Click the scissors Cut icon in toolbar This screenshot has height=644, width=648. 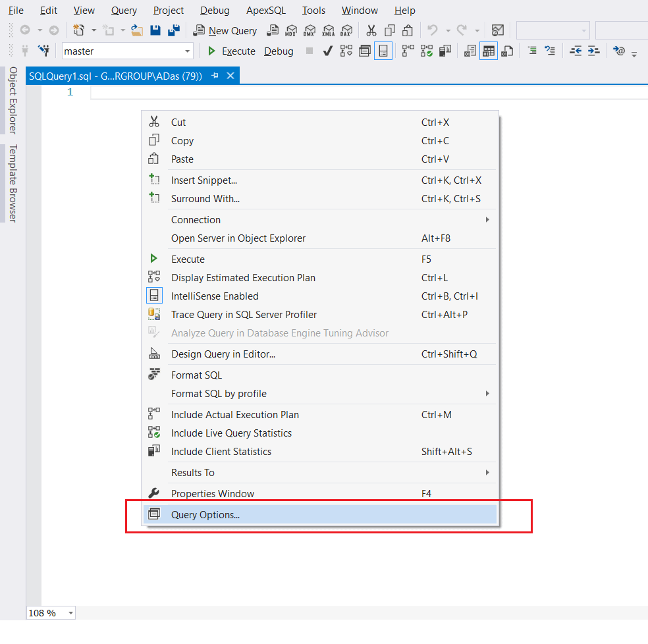[371, 30]
